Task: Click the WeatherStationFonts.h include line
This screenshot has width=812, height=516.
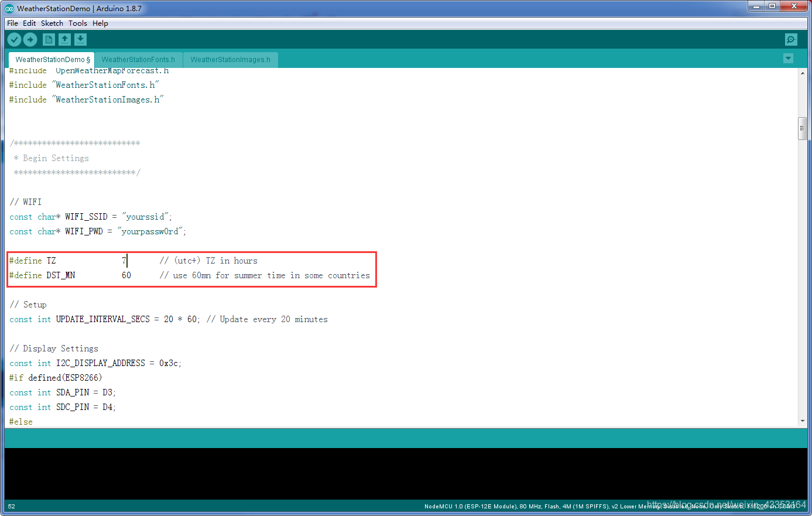Action: [84, 85]
